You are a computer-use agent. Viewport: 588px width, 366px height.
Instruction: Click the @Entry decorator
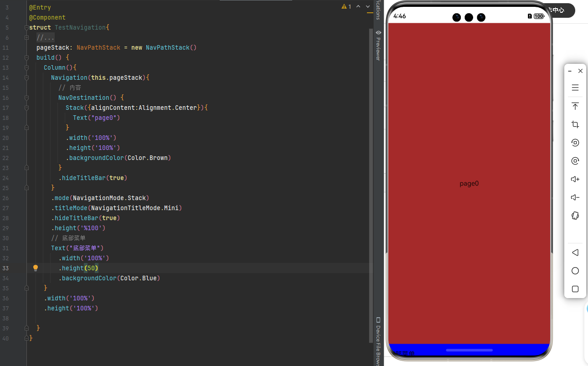click(x=40, y=7)
